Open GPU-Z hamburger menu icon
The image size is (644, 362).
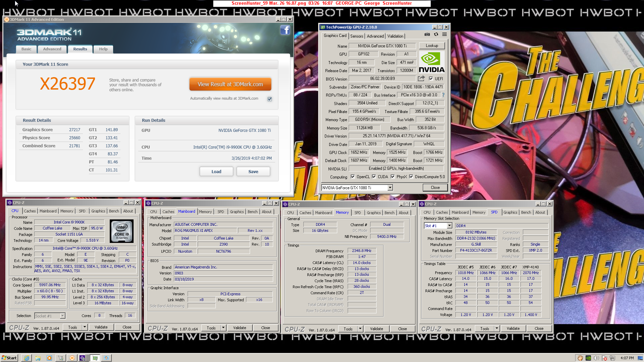click(x=444, y=35)
